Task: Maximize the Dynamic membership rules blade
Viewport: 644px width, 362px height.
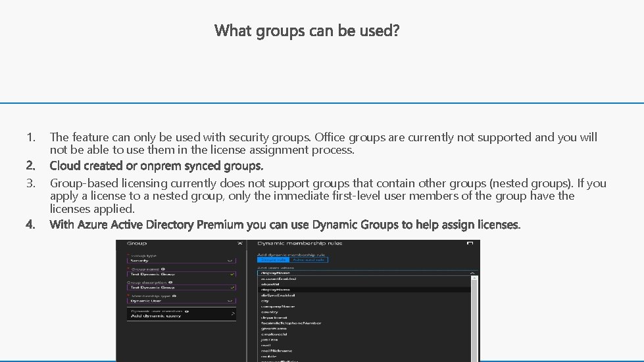Action: coord(470,243)
